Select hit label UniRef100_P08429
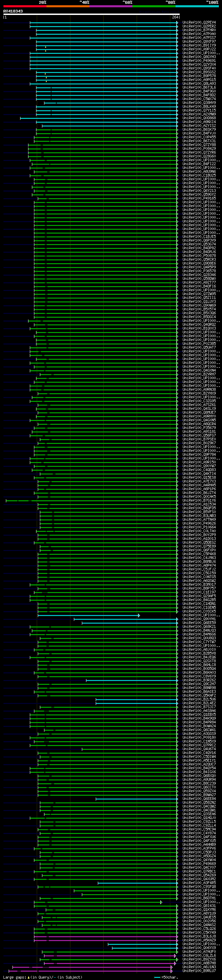 [199, 148]
